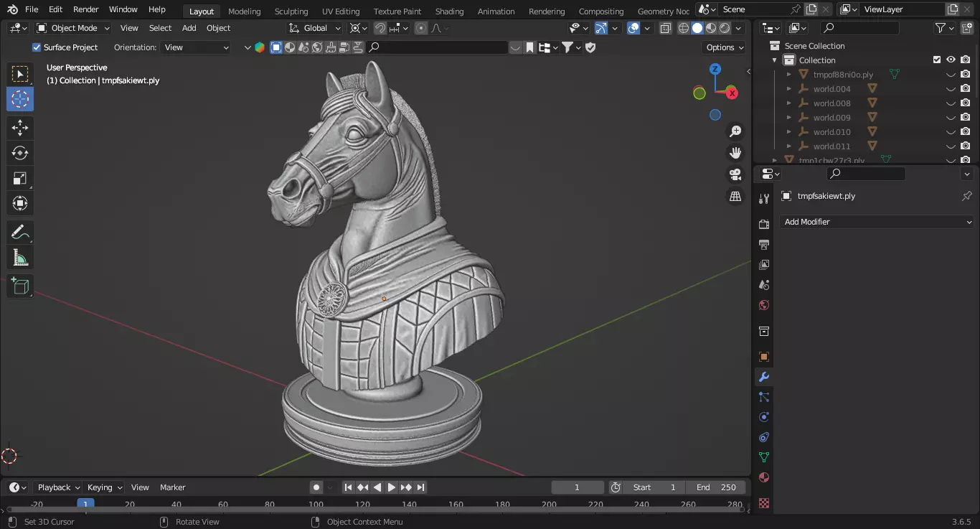Select the Add Cube tool
Screen dimensions: 980x529
coord(20,286)
